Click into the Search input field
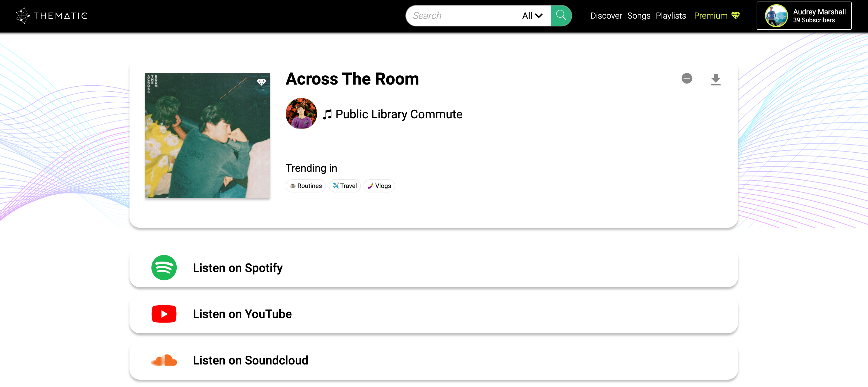The width and height of the screenshot is (868, 387). 463,15
